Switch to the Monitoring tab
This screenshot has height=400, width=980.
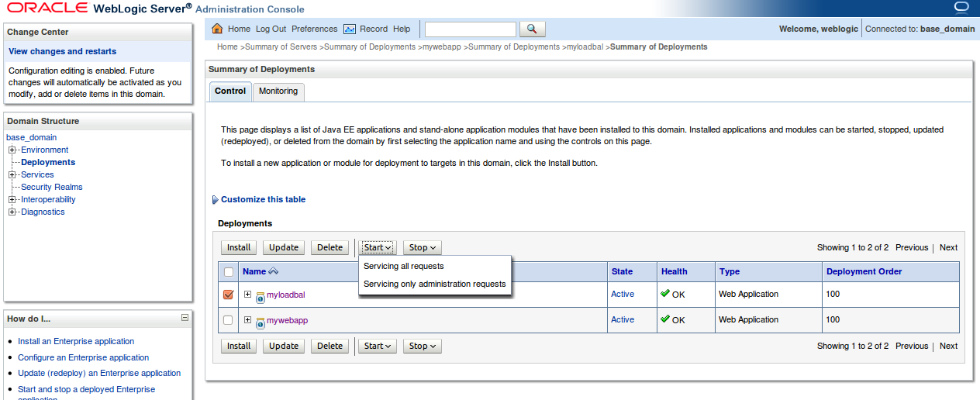(278, 91)
